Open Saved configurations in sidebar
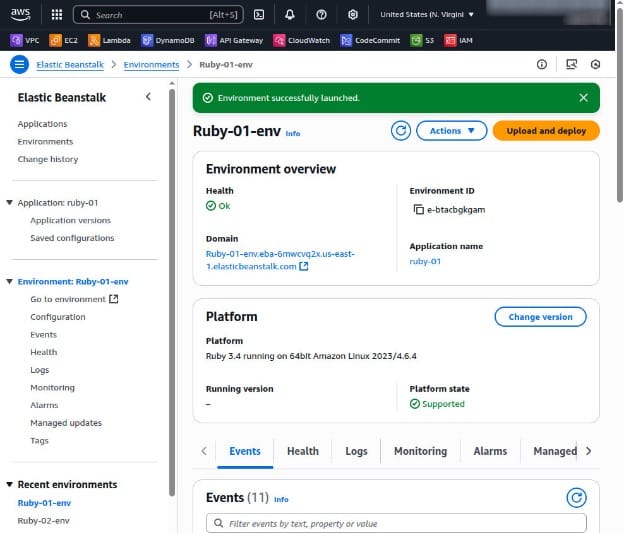The image size is (624, 533). [72, 238]
